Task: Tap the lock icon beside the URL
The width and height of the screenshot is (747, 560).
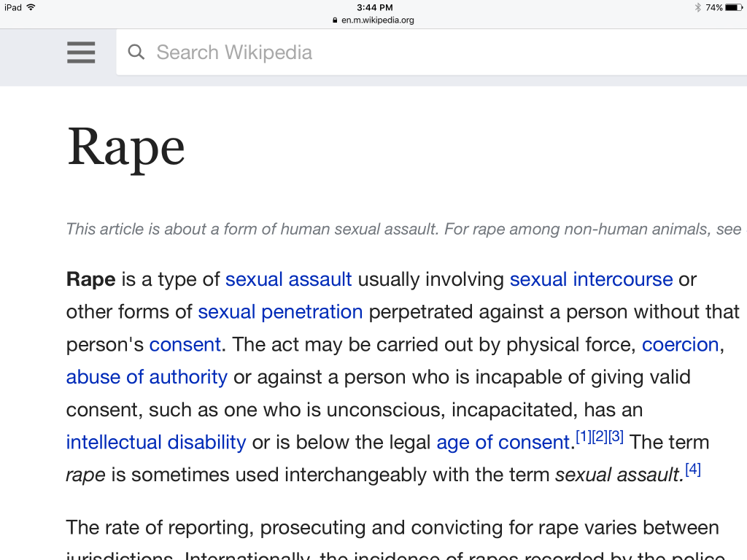Action: coord(335,20)
